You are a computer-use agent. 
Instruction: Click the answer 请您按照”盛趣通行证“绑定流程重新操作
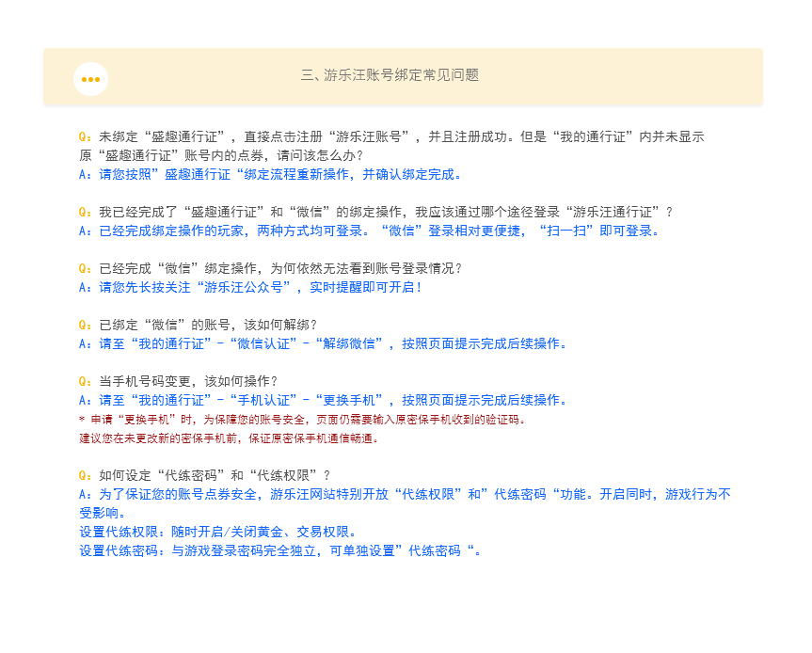270,174
